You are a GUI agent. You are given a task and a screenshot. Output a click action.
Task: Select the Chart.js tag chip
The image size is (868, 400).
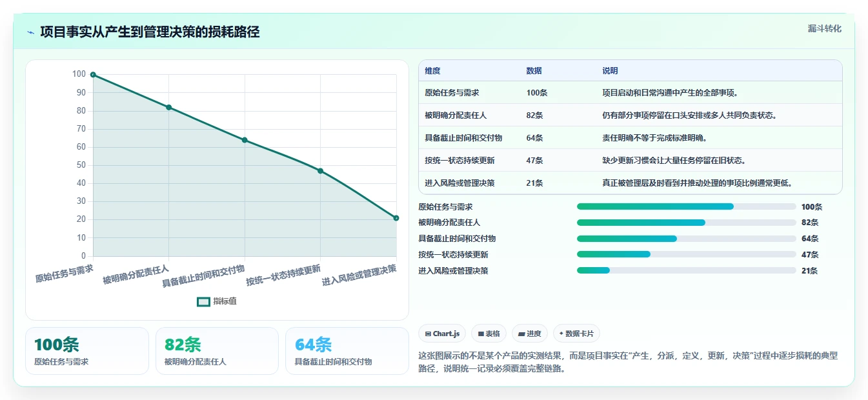[442, 334]
